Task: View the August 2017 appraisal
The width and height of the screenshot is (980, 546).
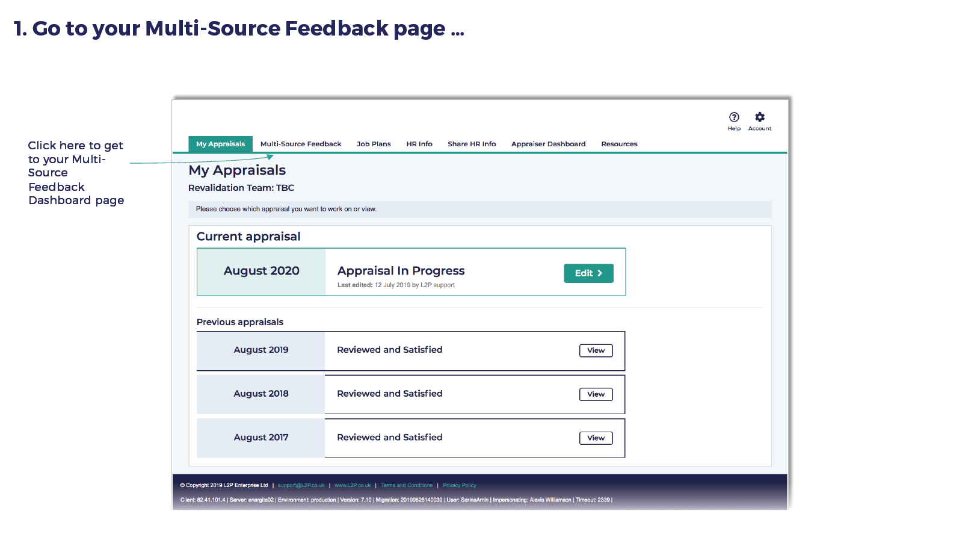Action: (x=596, y=438)
